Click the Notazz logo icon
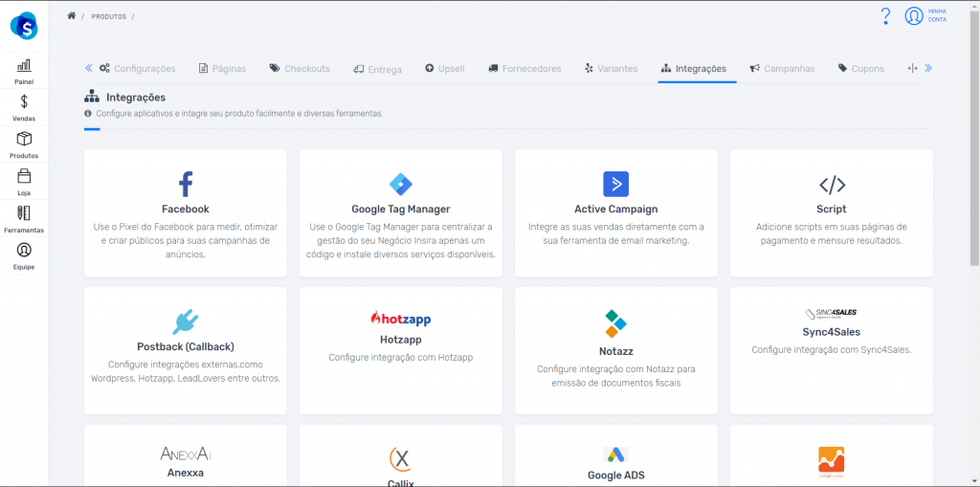980x487 pixels. tap(615, 323)
